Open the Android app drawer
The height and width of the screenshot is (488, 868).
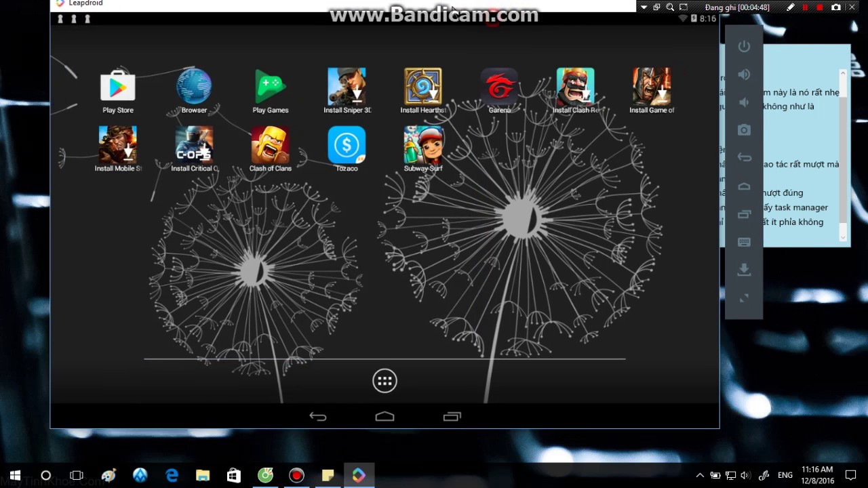coord(384,381)
